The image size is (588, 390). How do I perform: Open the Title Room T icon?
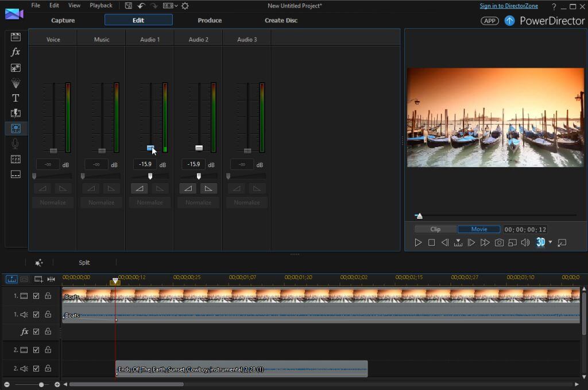tap(16, 98)
